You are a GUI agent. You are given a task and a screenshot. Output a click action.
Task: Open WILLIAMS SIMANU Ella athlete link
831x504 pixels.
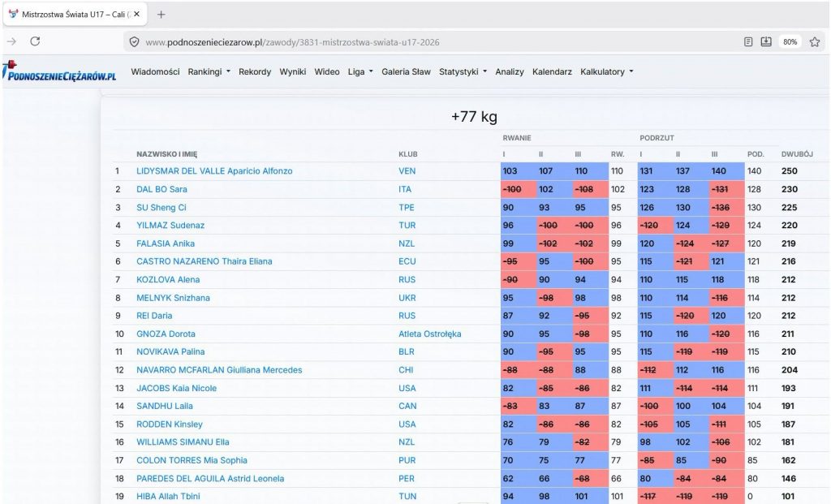tap(183, 442)
